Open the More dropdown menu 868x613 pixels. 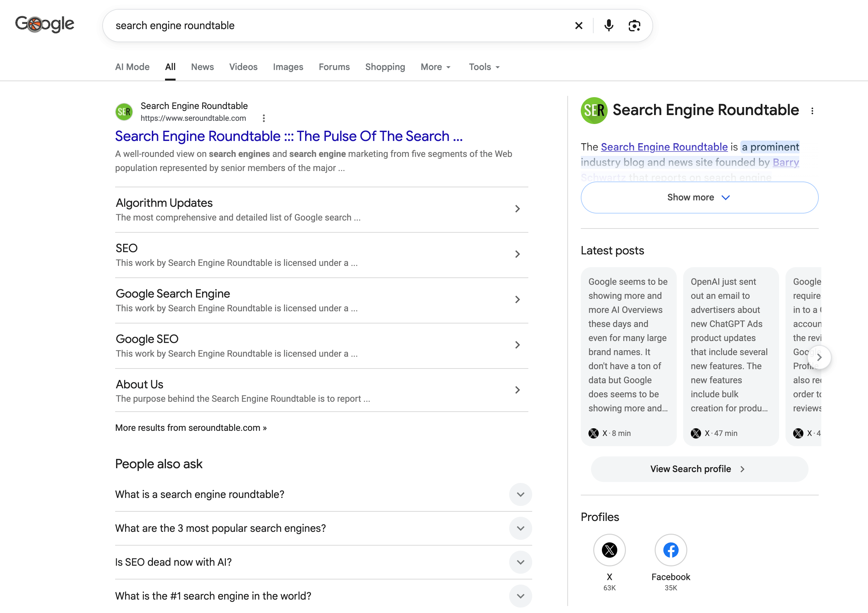click(x=436, y=67)
